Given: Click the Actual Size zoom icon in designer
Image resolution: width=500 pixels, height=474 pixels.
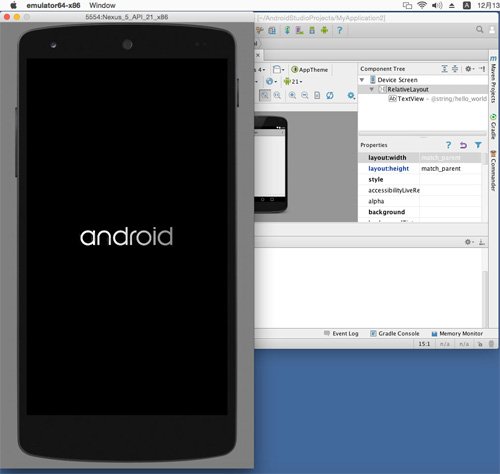Looking at the screenshot, I should pyautogui.click(x=277, y=95).
